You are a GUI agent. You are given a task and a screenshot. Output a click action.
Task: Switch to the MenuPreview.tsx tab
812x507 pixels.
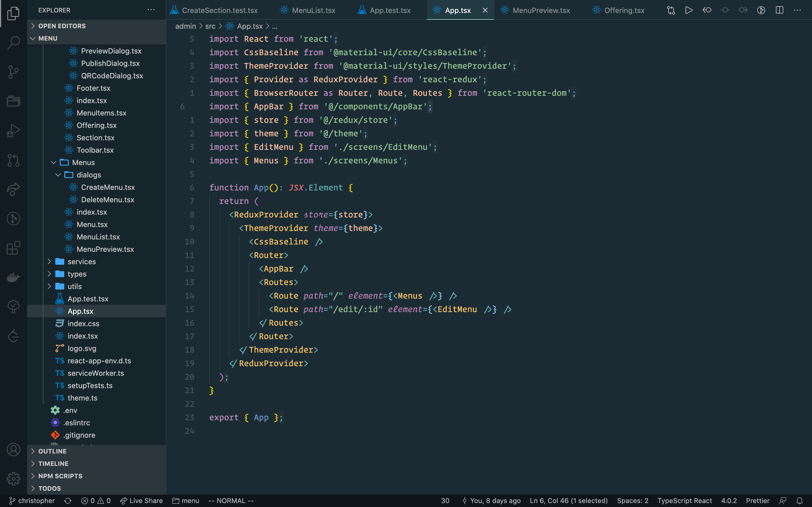click(541, 10)
